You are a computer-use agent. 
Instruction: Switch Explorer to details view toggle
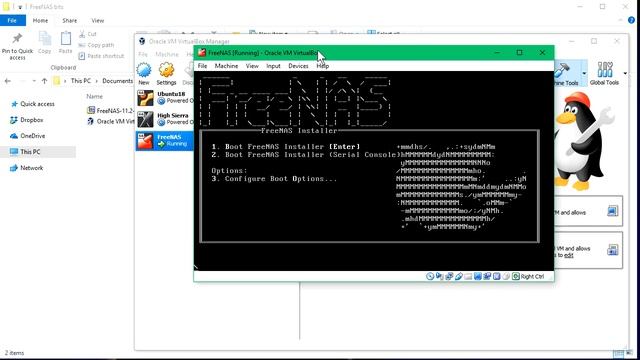618,353
